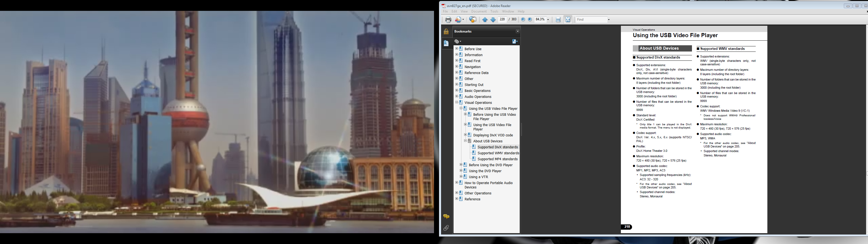Open bookmark options gear menu

coord(458,41)
